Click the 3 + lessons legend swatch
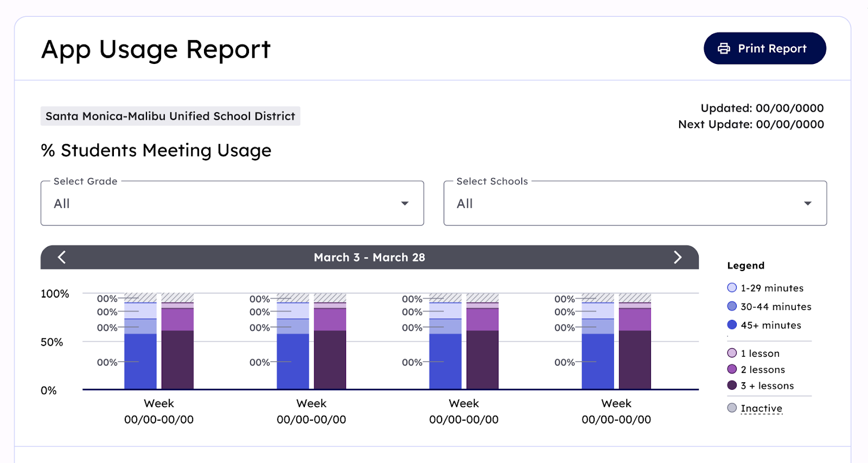Image resolution: width=868 pixels, height=463 pixels. 732,385
